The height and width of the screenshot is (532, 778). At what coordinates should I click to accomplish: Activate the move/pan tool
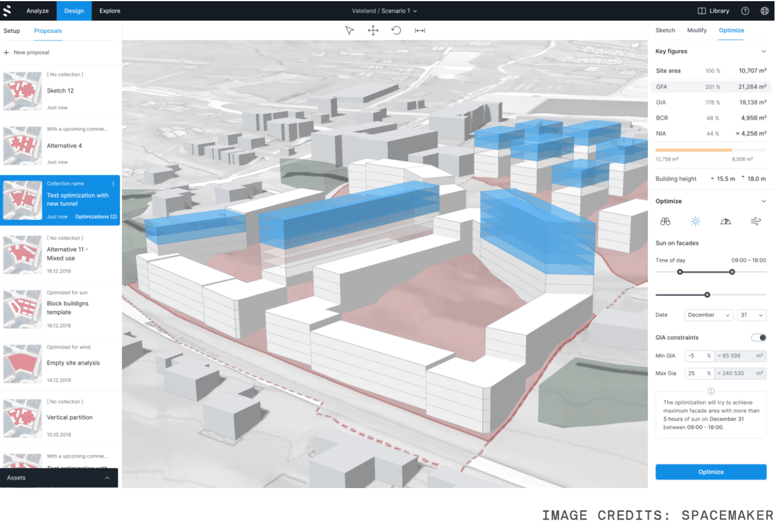click(373, 30)
